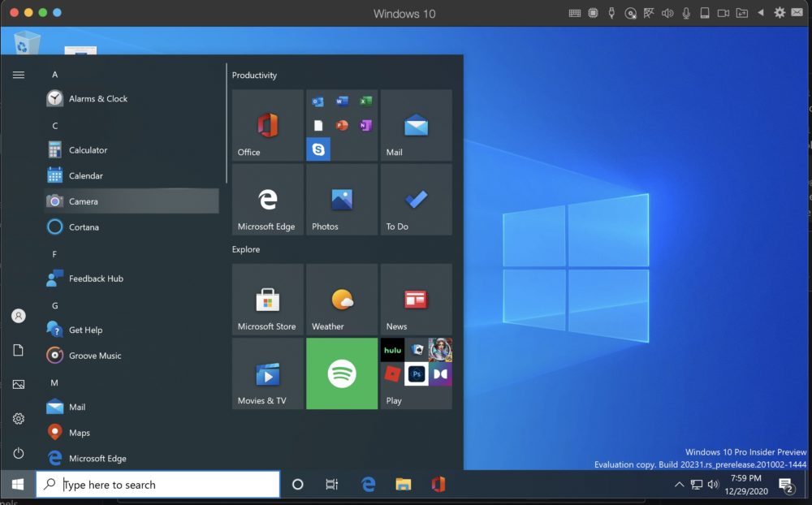Click the Explore group header
The width and height of the screenshot is (812, 505).
[246, 249]
